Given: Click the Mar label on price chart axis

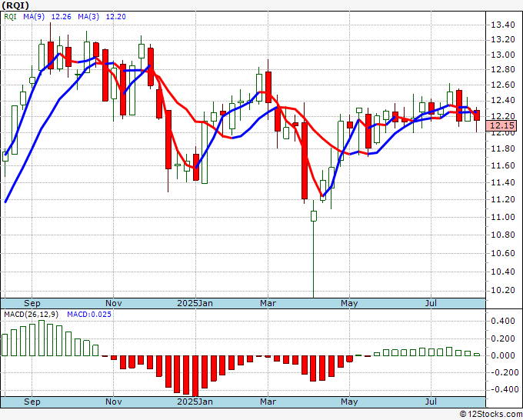Looking at the screenshot, I should tap(268, 303).
